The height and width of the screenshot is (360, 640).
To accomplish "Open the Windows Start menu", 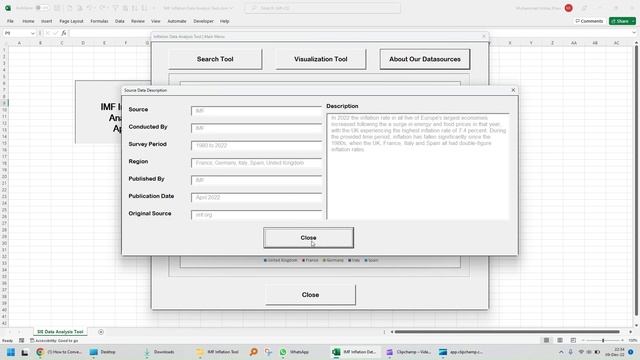I will [x=11, y=352].
